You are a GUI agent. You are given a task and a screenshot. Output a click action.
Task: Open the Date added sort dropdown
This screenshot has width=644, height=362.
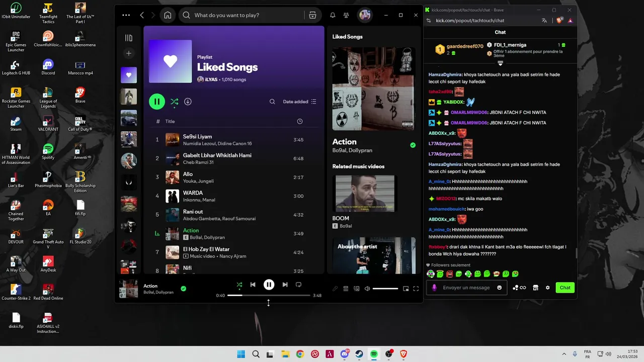click(x=300, y=102)
